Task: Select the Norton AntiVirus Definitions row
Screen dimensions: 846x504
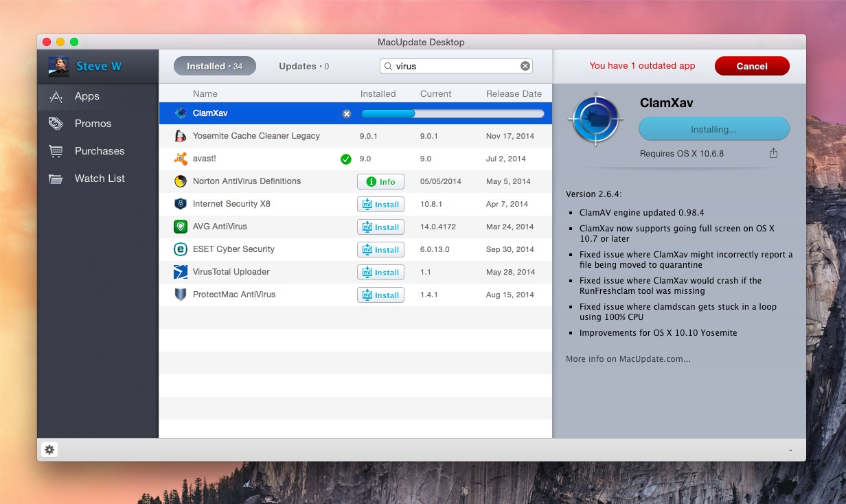Action: click(356, 181)
